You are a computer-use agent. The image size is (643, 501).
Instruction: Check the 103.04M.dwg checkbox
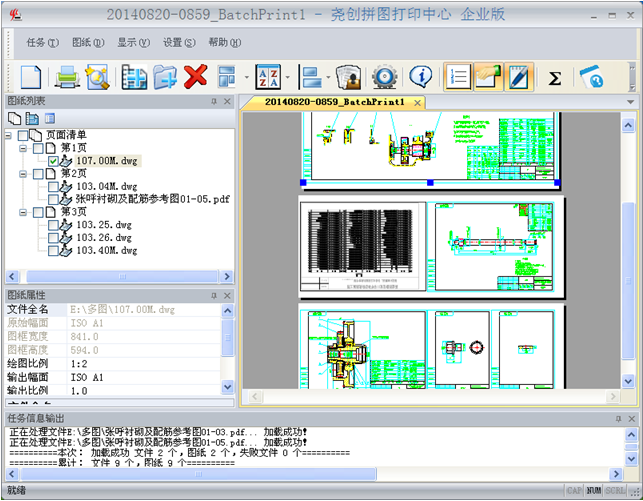tap(54, 186)
